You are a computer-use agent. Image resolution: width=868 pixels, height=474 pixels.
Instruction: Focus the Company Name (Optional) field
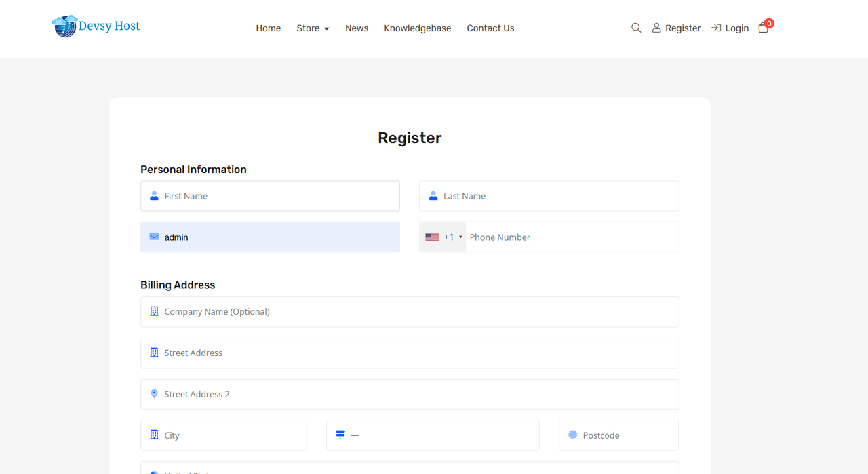pos(410,311)
